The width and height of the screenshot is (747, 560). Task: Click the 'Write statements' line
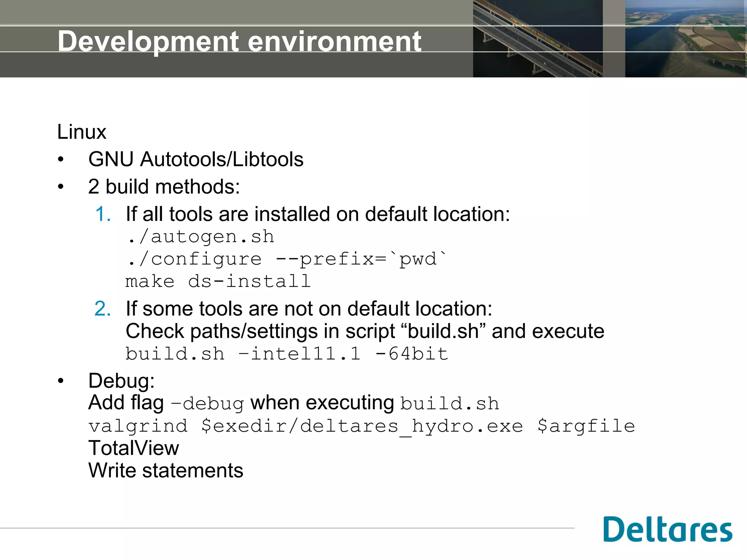pyautogui.click(x=166, y=471)
